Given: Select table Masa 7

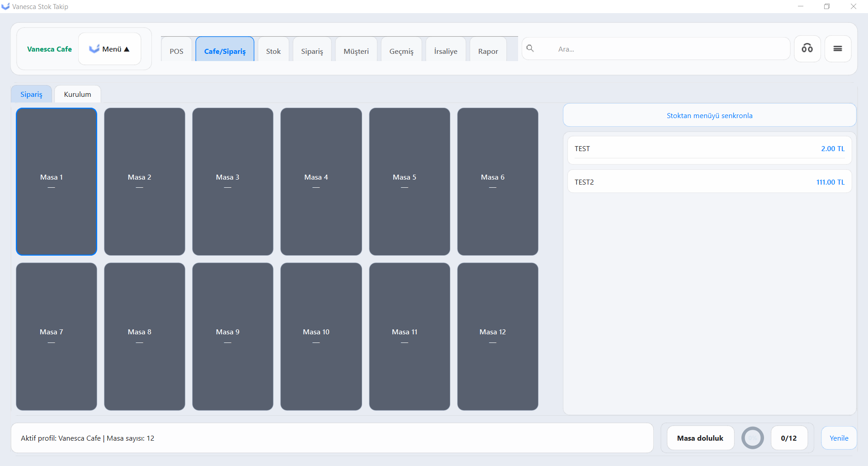Looking at the screenshot, I should (x=57, y=337).
